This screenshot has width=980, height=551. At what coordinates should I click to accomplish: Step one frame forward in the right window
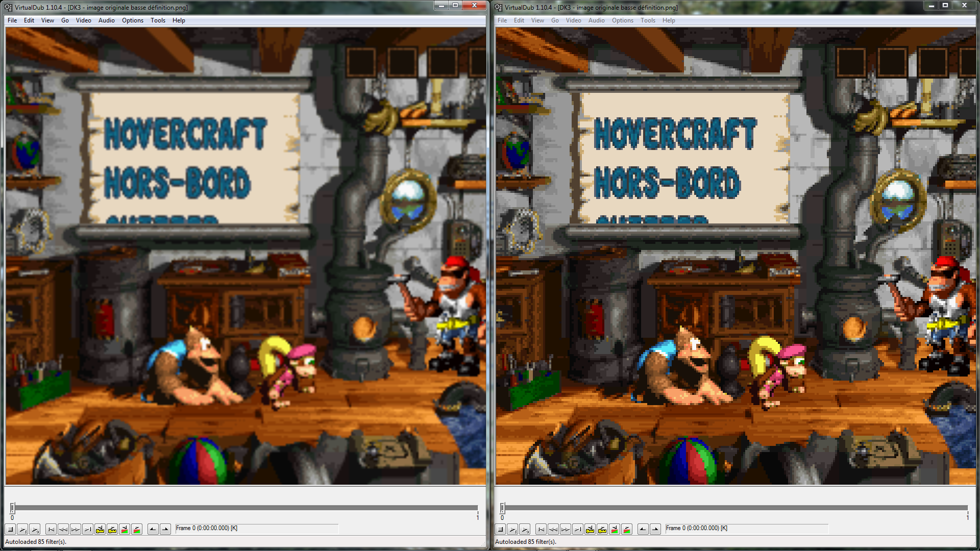click(x=566, y=529)
